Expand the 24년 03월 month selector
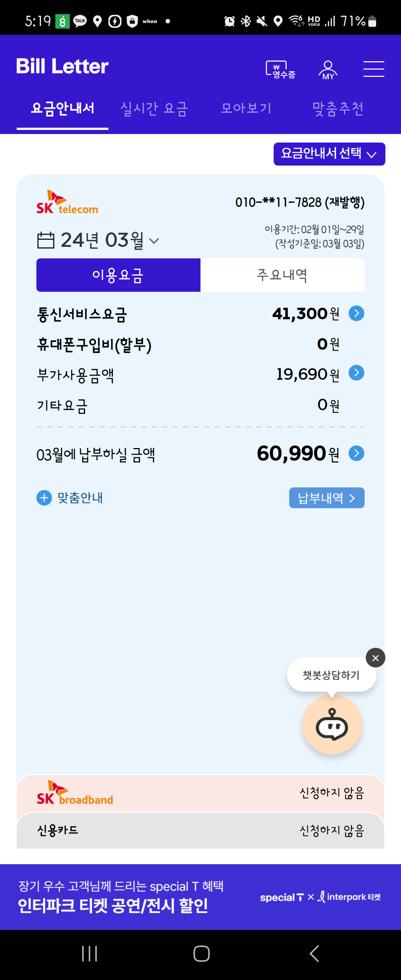The height and width of the screenshot is (980, 401). 154,241
